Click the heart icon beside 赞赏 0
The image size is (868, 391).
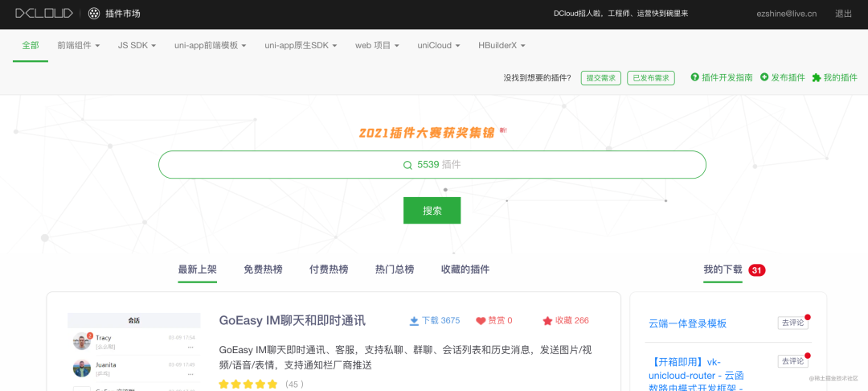(x=481, y=321)
